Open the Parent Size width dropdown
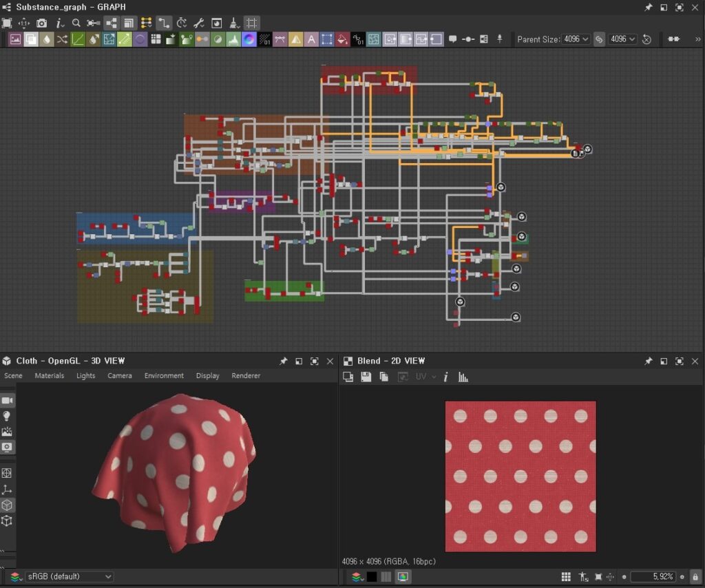705x588 pixels. point(576,39)
